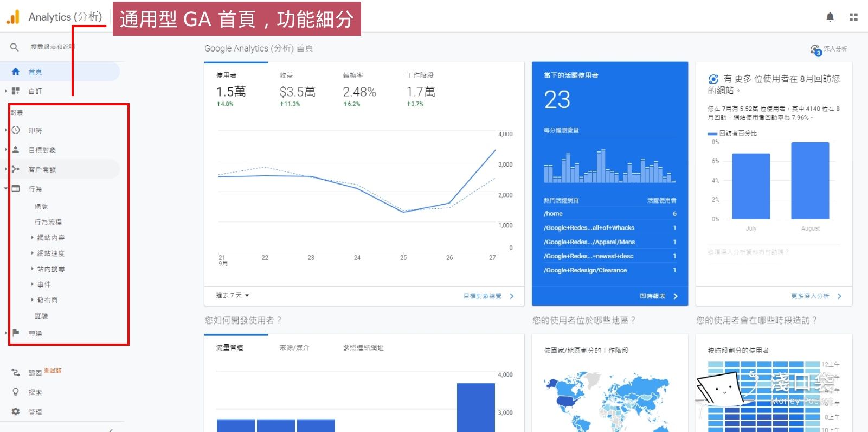The width and height of the screenshot is (868, 432).
Task: Click the /Google+Redes.../Apparel/Mens page row
Action: pos(610,242)
